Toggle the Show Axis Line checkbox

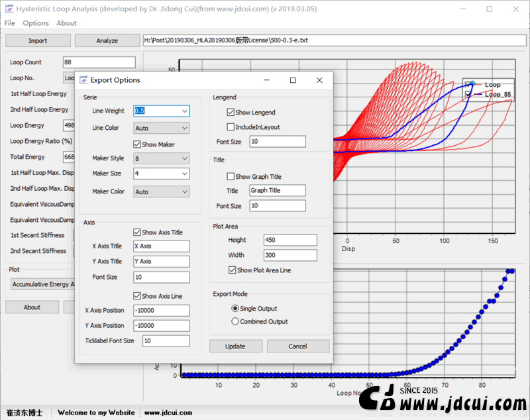137,296
